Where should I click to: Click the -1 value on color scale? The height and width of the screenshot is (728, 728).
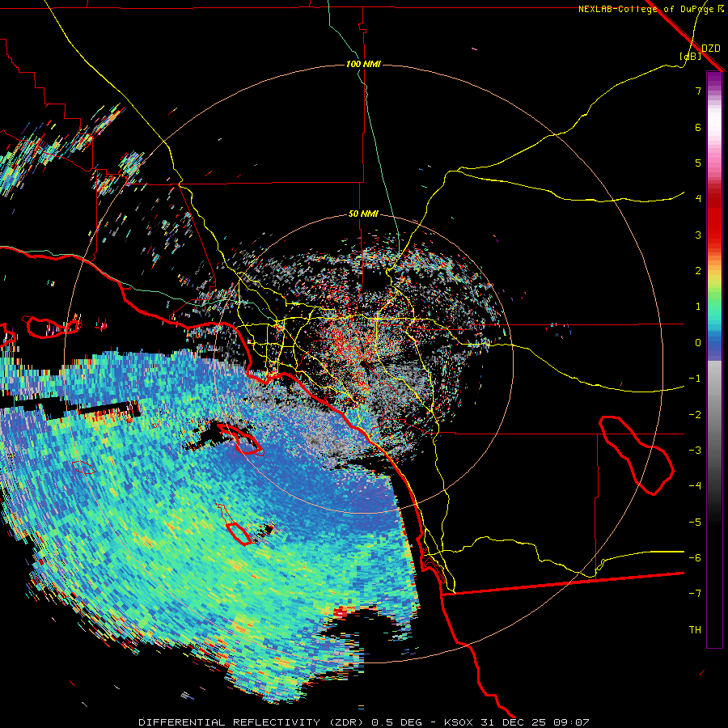click(695, 379)
